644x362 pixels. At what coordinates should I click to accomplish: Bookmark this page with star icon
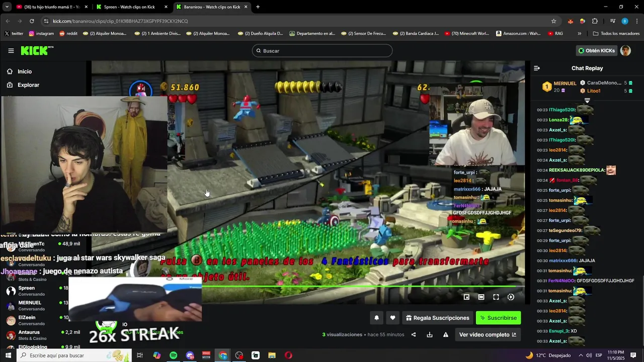coord(553,21)
